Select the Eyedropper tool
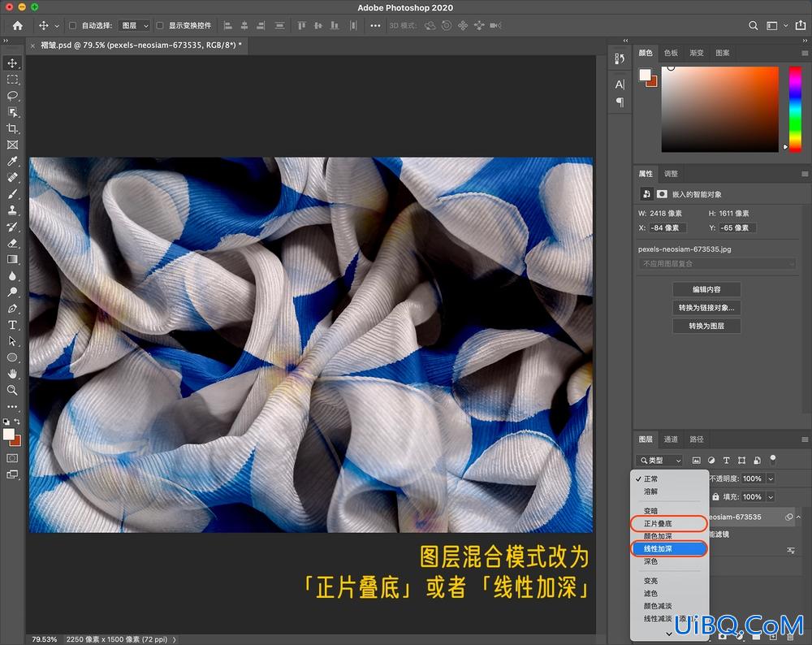Viewport: 812px width, 645px height. (12, 161)
